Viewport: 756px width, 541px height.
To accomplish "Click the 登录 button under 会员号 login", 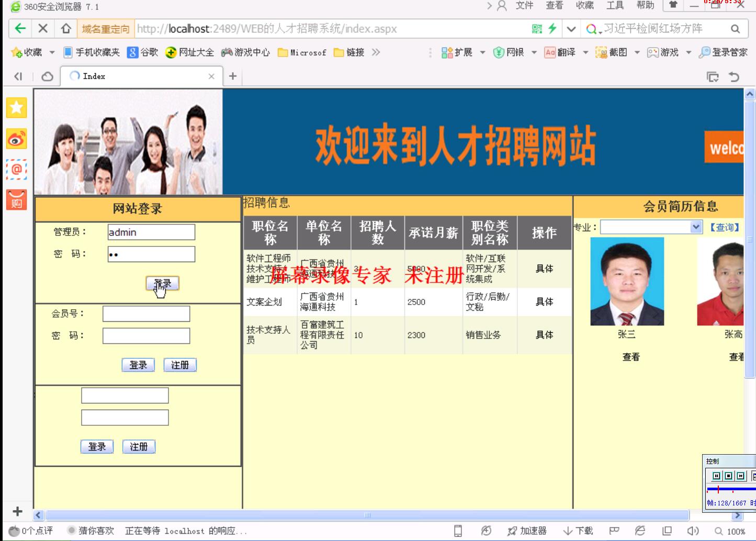I will pyautogui.click(x=138, y=365).
